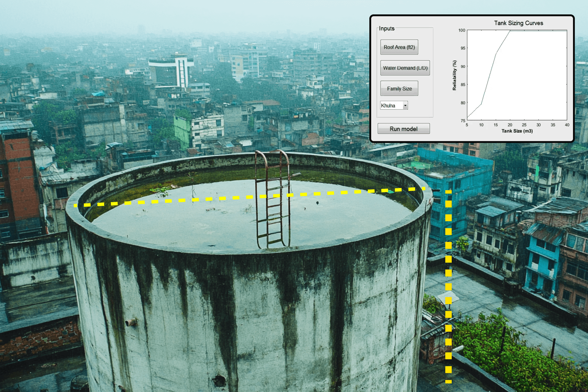Viewport: 588px width, 392px height.
Task: Click the Reliability (%) axis label
Action: (454, 75)
